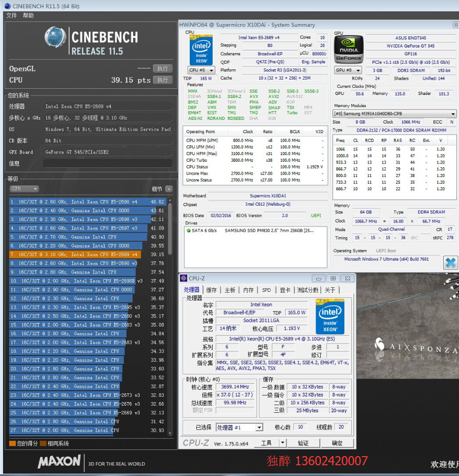Open the 文件 menu in Cinebench
Viewport: 459px width, 476px height.
click(x=11, y=16)
